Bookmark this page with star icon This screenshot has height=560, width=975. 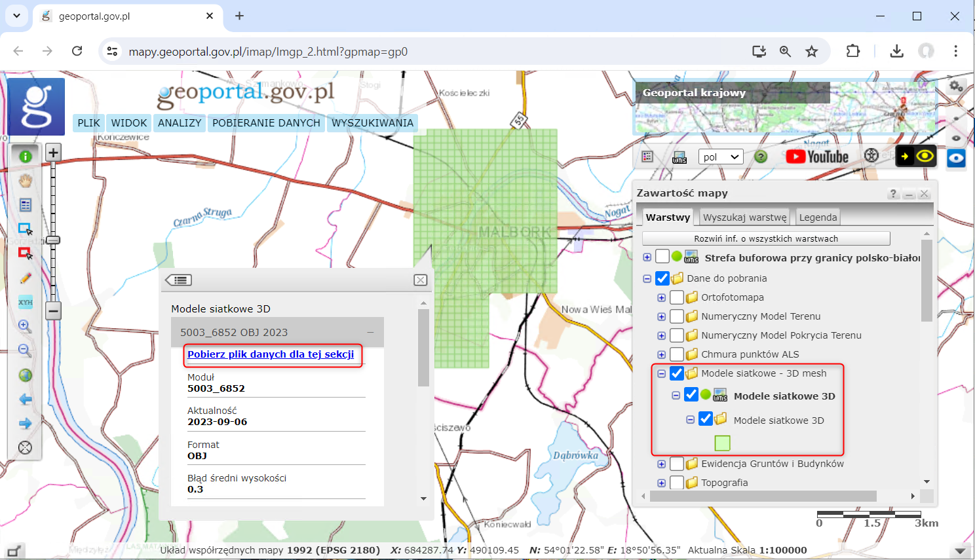coord(812,51)
